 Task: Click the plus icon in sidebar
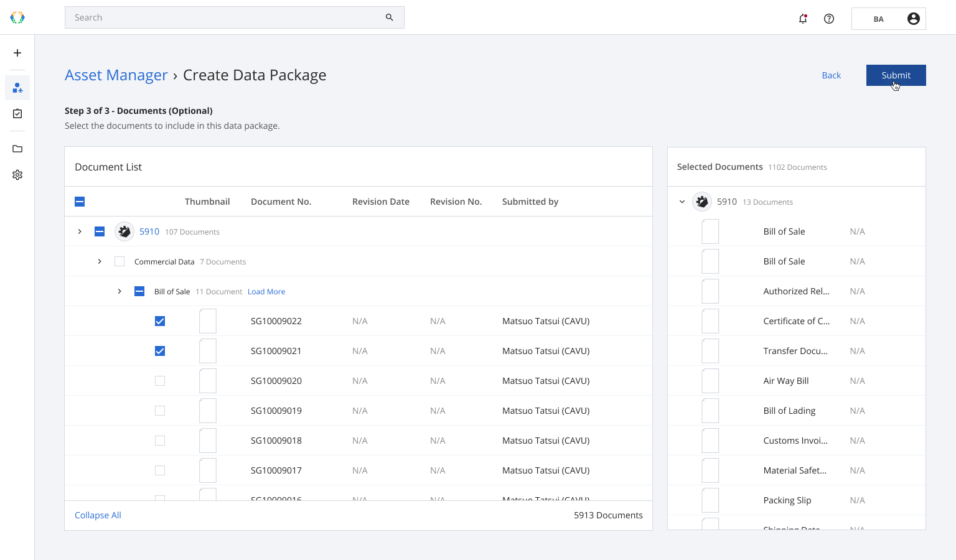point(17,53)
